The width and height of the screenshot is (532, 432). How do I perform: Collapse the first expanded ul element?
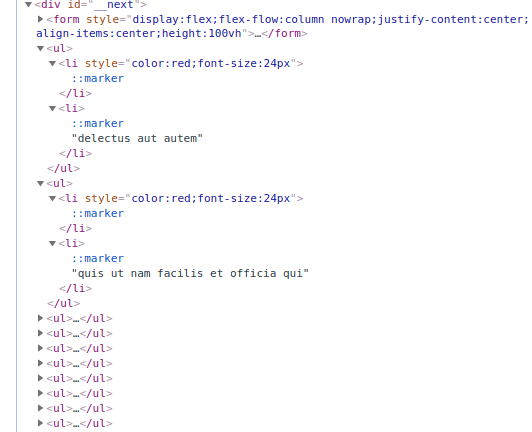click(x=40, y=49)
